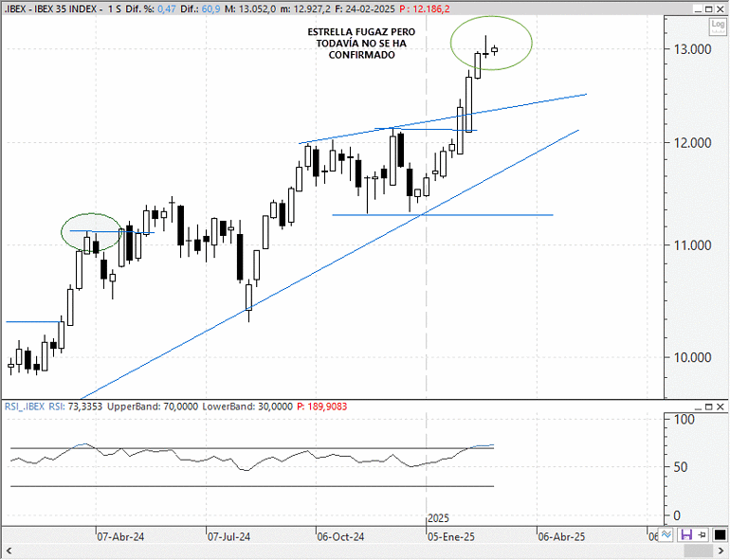Click the 12.000 price axis label
730x560 pixels.
[693, 142]
